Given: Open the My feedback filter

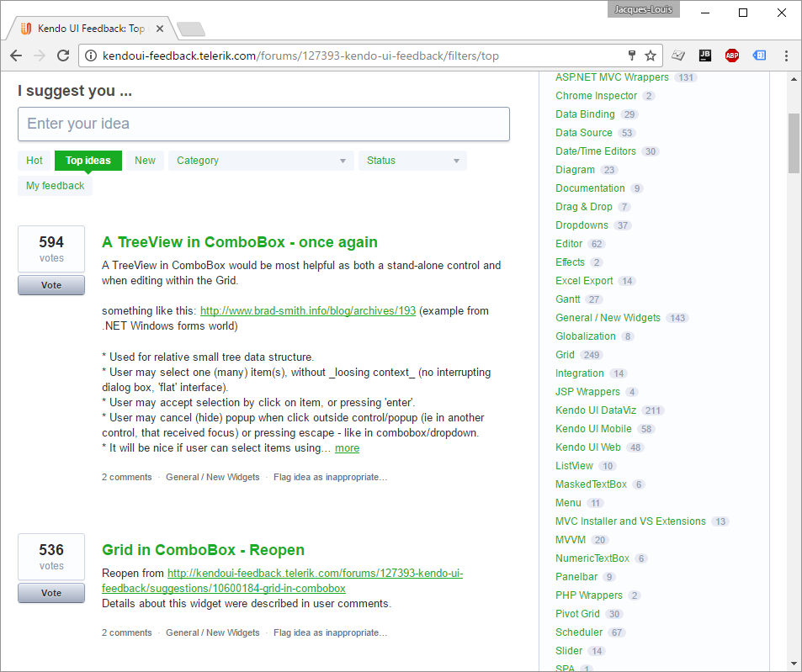Looking at the screenshot, I should pos(56,186).
